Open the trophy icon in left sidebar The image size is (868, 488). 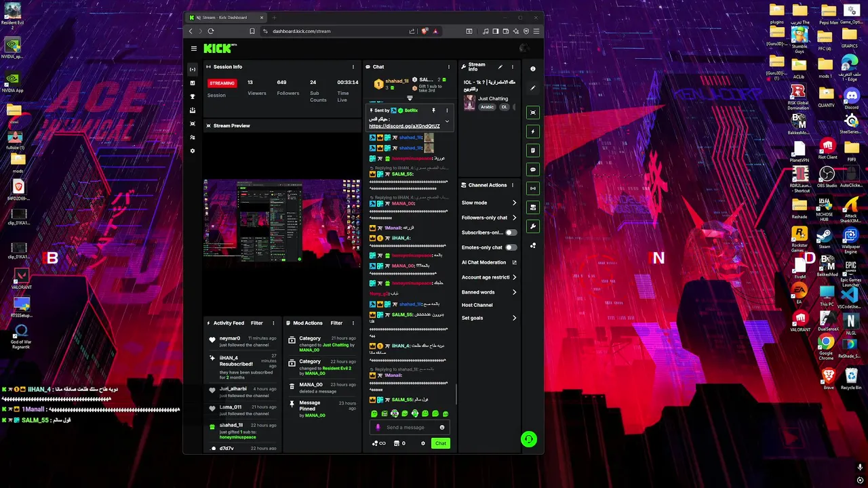(193, 96)
